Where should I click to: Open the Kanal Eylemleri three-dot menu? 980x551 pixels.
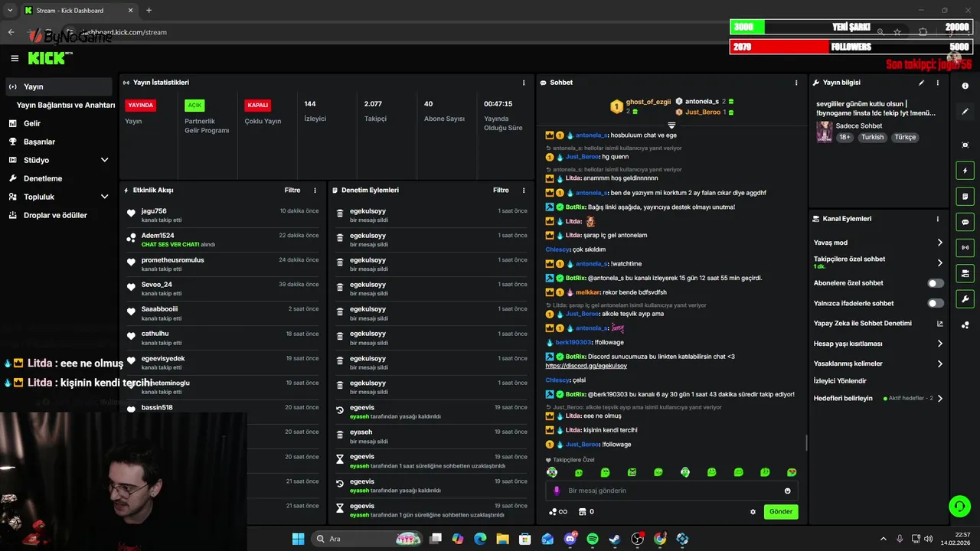click(937, 219)
